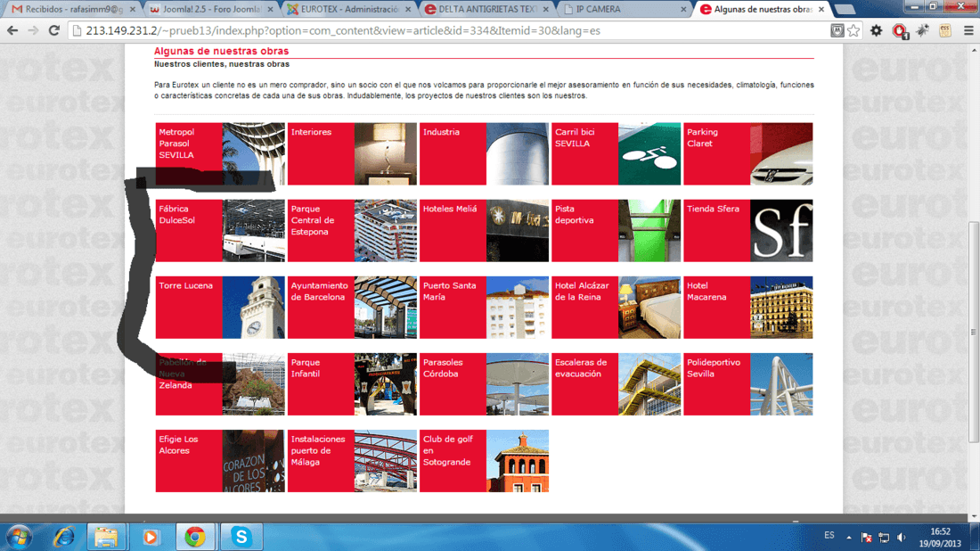980x551 pixels.
Task: Open the Industria project tile
Action: click(x=484, y=154)
